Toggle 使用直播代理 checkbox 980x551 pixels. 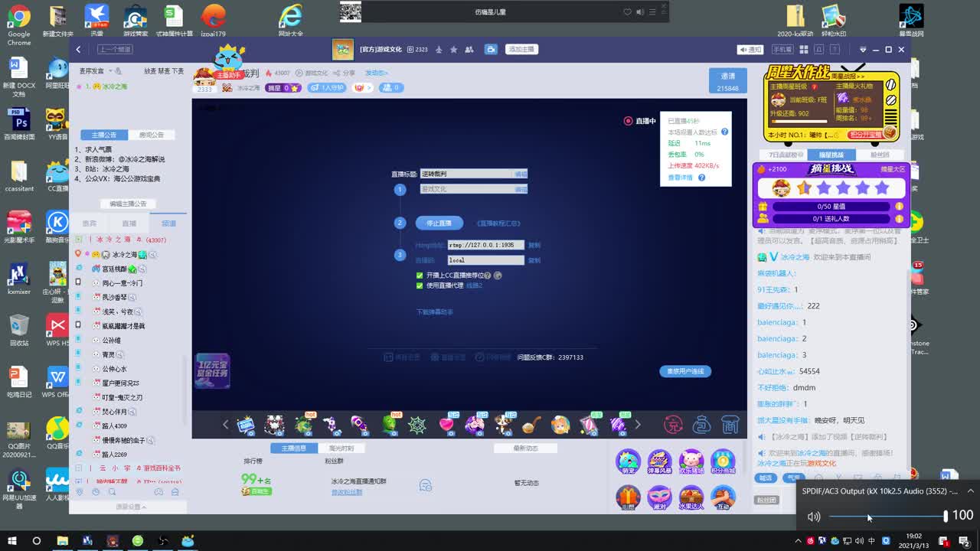pos(420,285)
